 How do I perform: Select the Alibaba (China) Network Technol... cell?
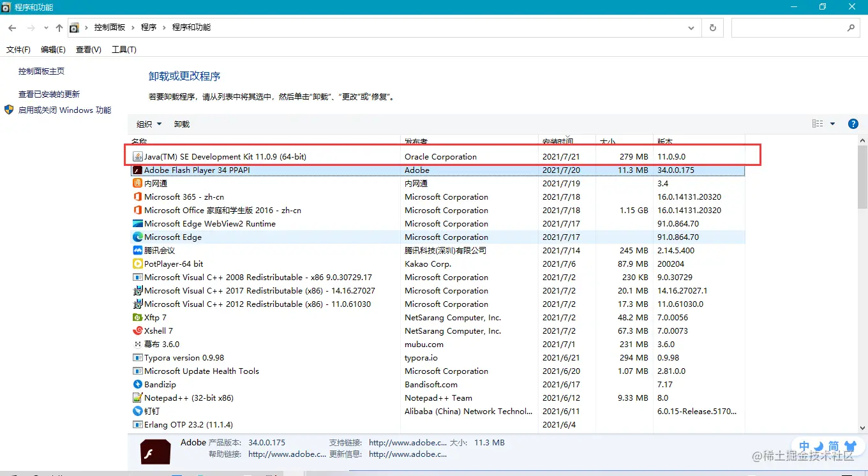pyautogui.click(x=468, y=412)
